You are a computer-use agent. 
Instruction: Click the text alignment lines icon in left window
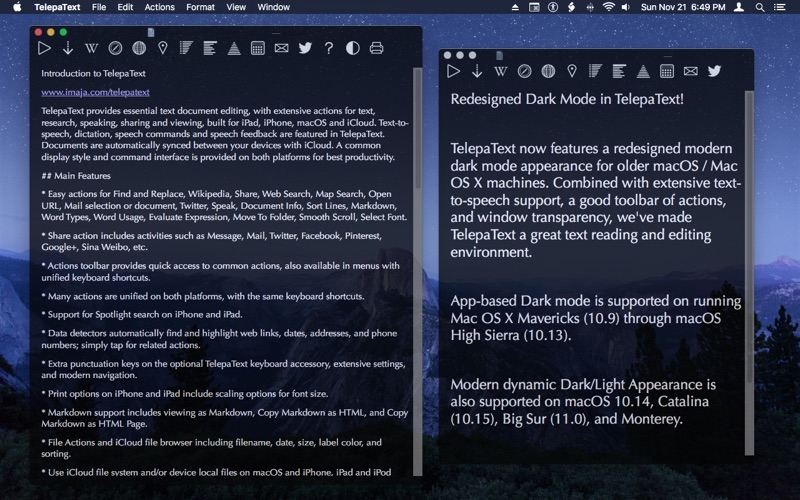click(x=210, y=48)
